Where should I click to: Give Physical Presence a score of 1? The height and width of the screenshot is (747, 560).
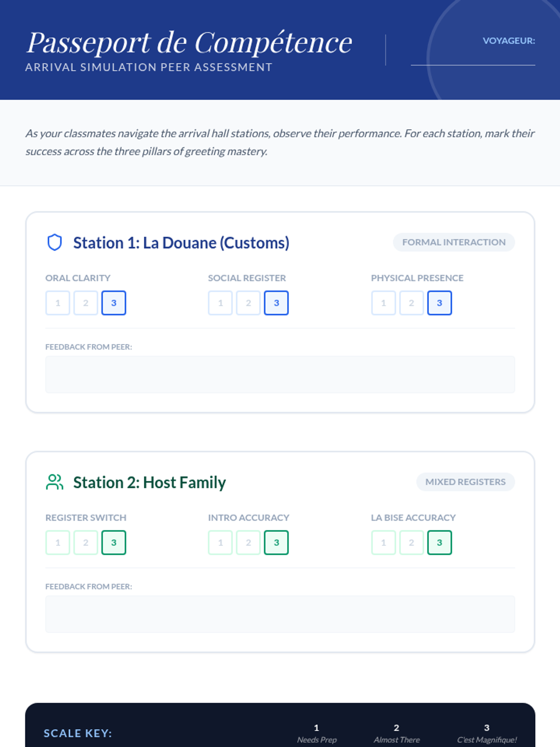pyautogui.click(x=384, y=303)
